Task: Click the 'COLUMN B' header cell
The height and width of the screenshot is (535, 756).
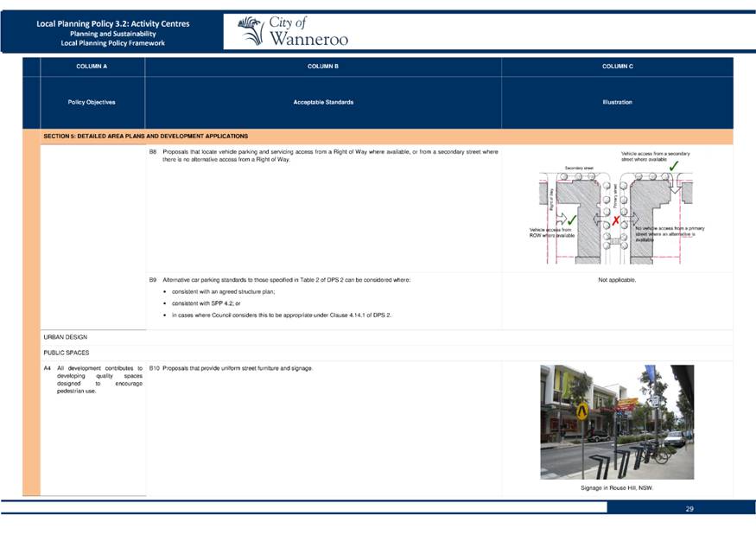Action: (x=323, y=66)
